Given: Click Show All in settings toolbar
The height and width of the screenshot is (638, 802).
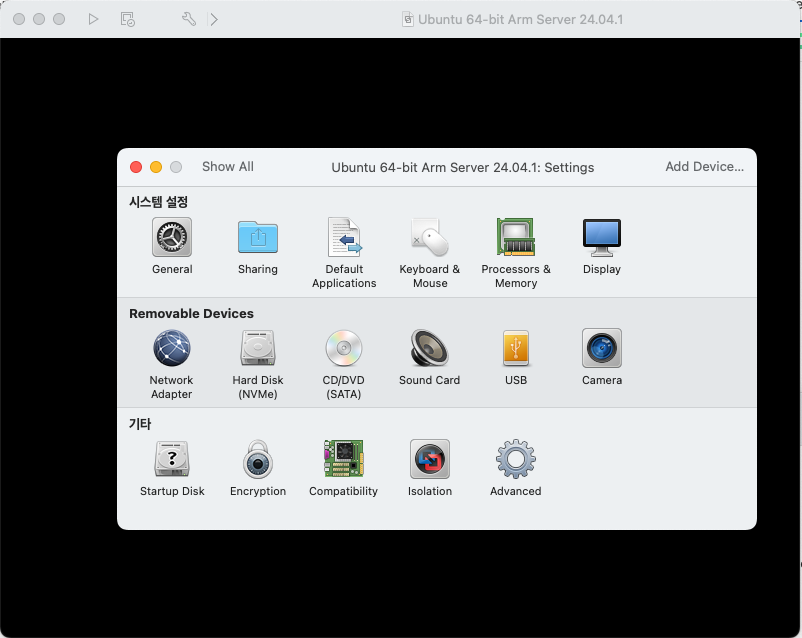Looking at the screenshot, I should [x=228, y=167].
